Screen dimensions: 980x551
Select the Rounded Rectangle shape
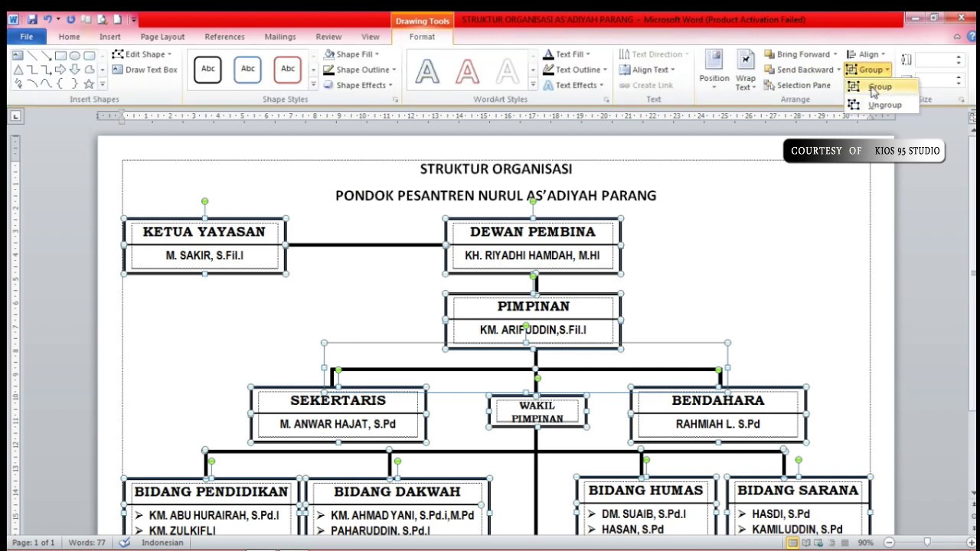click(x=90, y=56)
